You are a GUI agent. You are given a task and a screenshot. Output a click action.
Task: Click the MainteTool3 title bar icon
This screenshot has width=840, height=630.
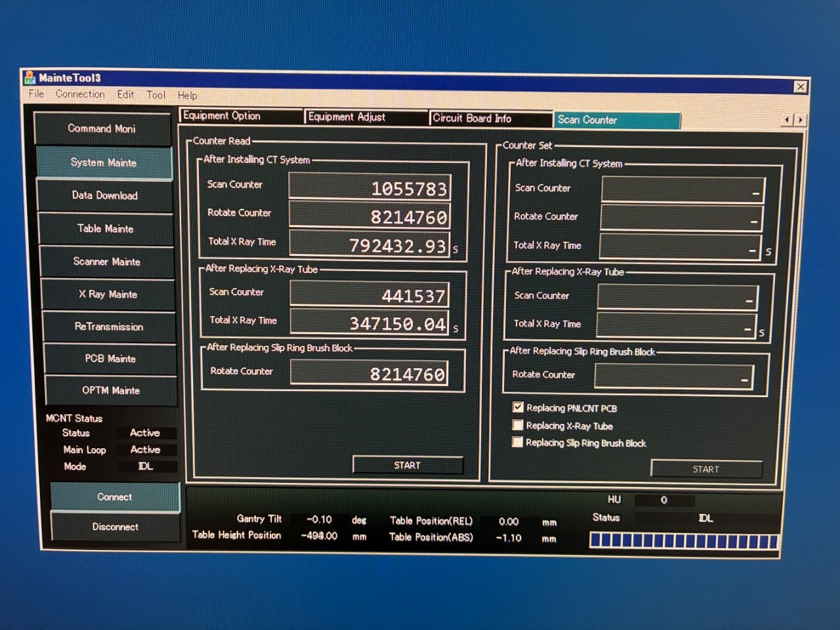(30, 78)
